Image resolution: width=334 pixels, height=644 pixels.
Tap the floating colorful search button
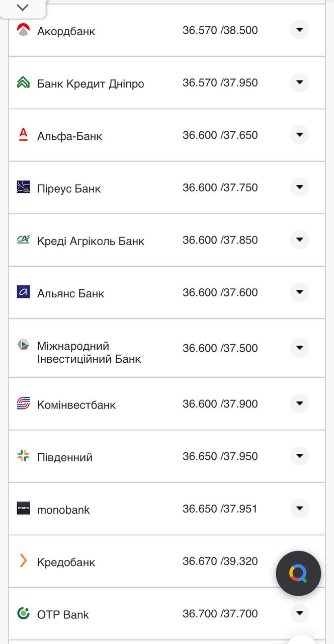298,573
